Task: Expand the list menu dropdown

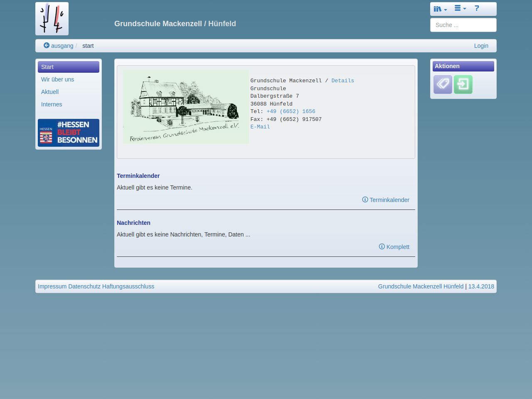Action: (460, 8)
